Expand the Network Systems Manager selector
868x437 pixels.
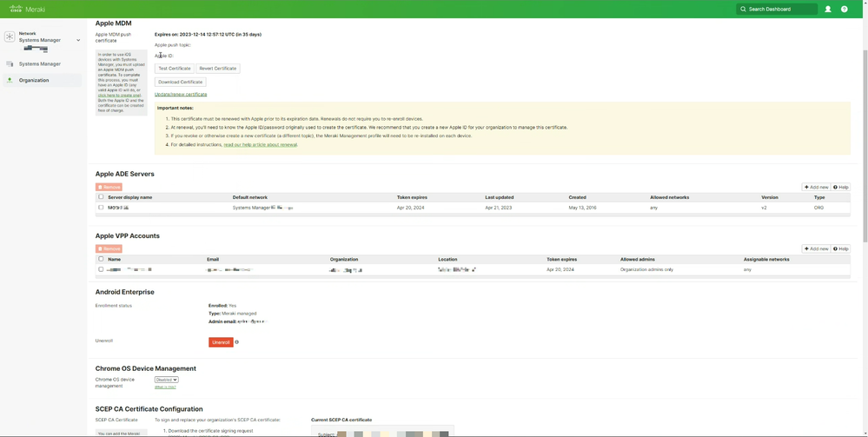[78, 40]
